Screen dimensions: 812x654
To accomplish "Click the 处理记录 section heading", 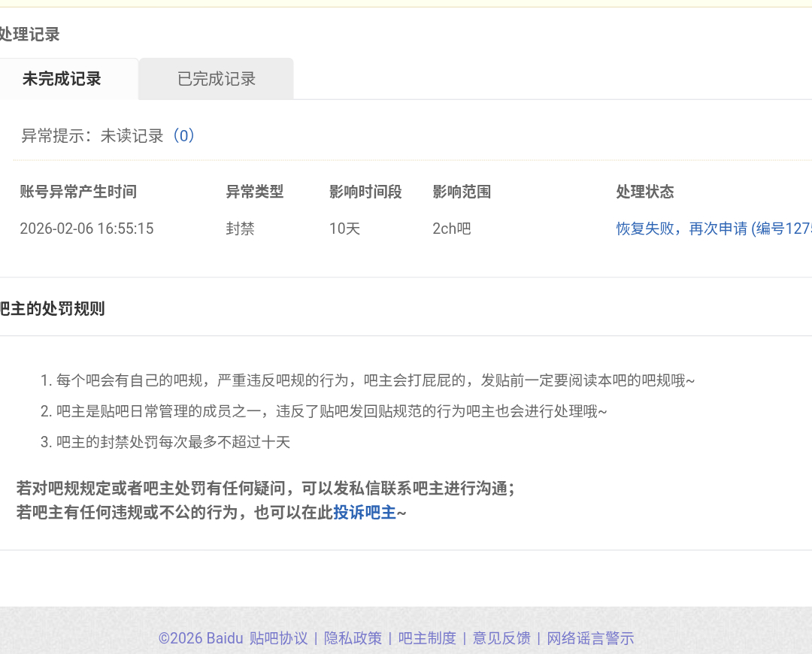I will 29,34.
